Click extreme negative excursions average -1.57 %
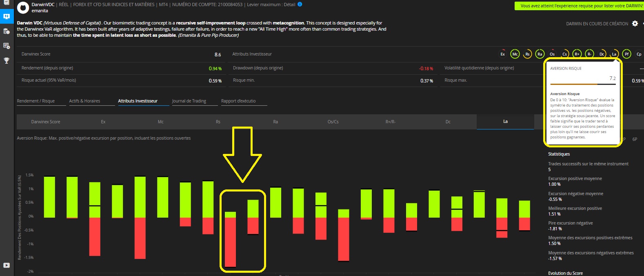 coord(555,258)
